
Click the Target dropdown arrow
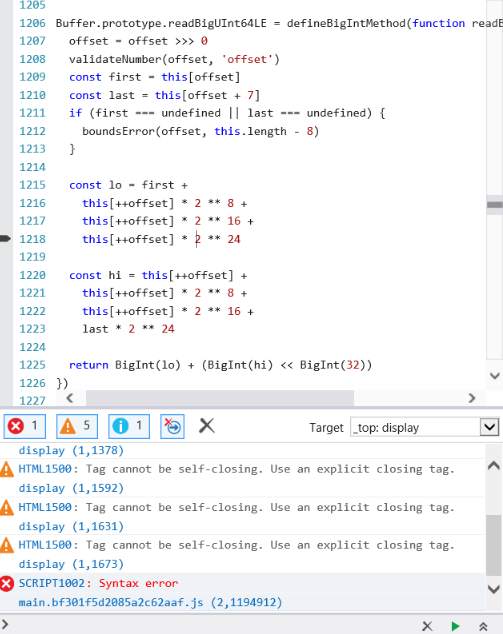pyautogui.click(x=490, y=427)
